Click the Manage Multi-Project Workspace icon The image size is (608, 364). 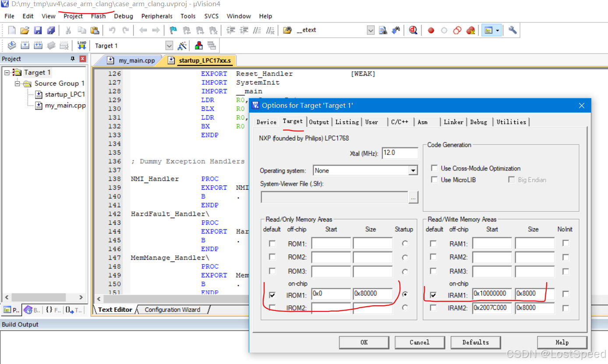point(212,46)
